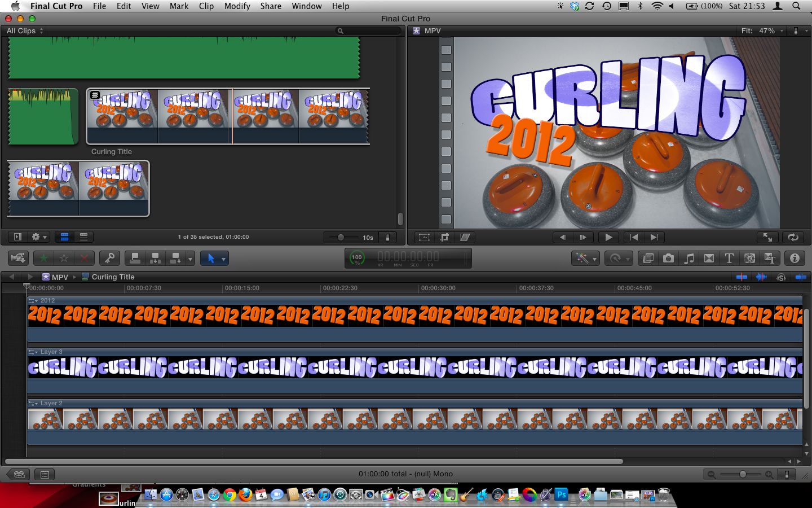Open the clip appearance switch near 10s
Viewport: 812px width, 508px height.
point(387,238)
